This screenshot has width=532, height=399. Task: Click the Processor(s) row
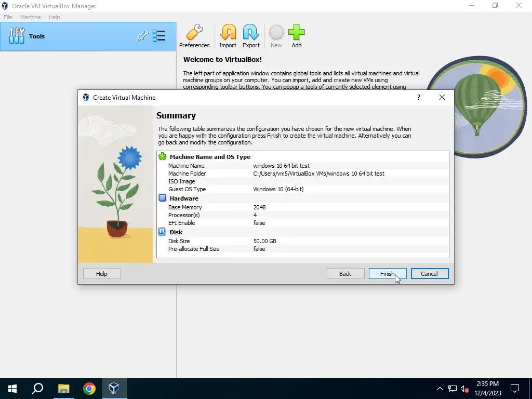coord(303,215)
